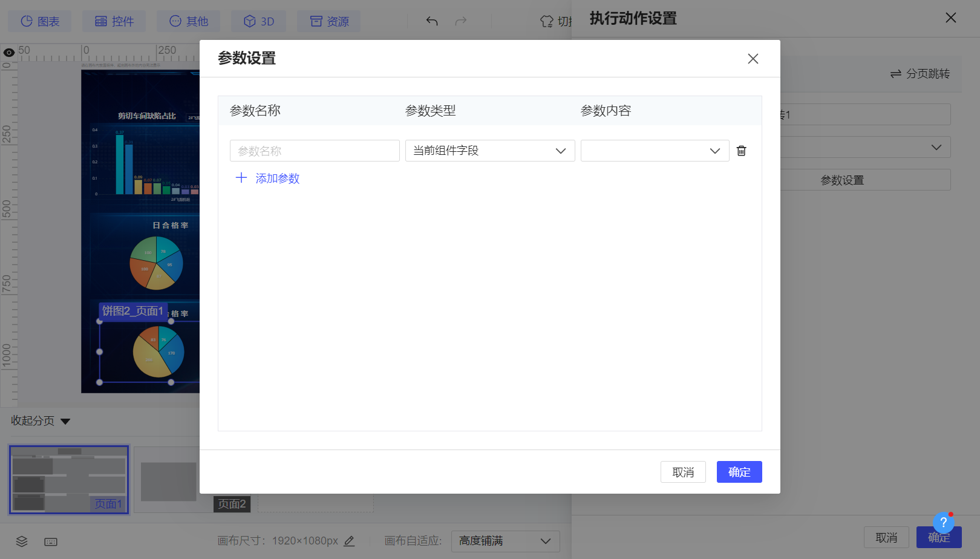Click the input field above panel dropdown
This screenshot has height=559, width=980.
pos(866,114)
